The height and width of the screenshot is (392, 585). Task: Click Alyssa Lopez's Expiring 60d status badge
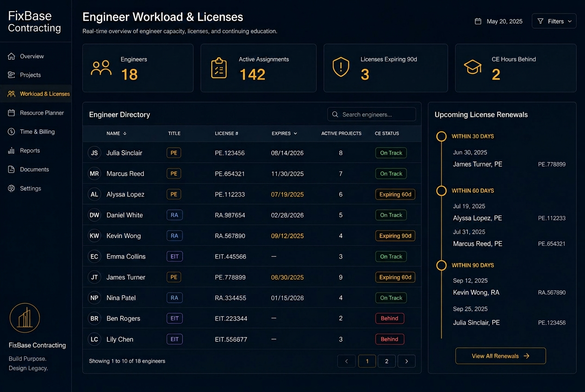(395, 194)
